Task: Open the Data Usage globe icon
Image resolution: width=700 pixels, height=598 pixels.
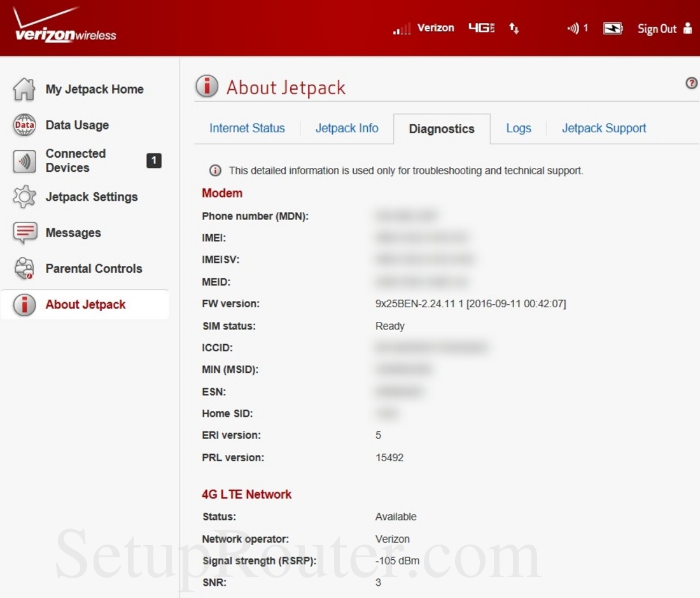Action: coord(24,125)
